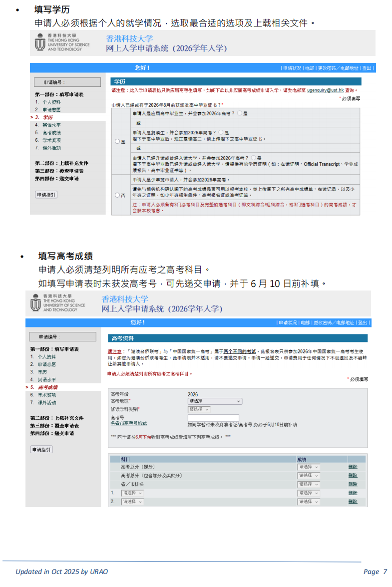Open 申请志愿 in the 高考资料 page sidebar

coord(46,364)
